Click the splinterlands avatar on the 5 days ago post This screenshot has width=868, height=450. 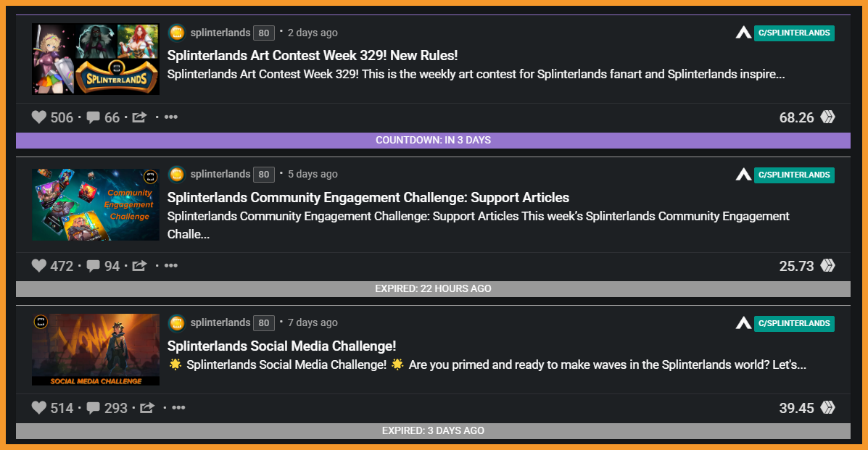(x=177, y=175)
